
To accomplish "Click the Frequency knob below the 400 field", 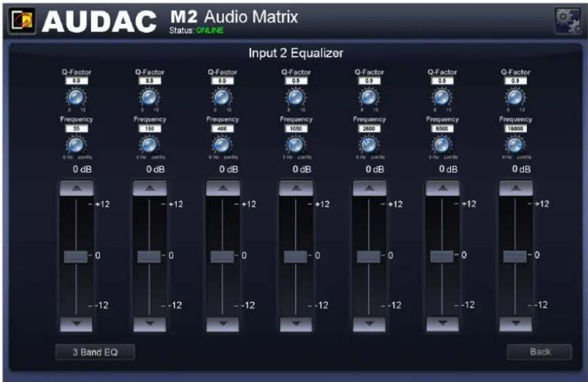I will tap(222, 145).
